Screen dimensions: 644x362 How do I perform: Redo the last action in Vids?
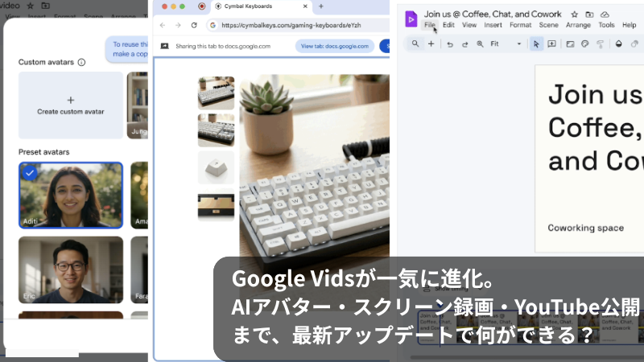(x=464, y=43)
